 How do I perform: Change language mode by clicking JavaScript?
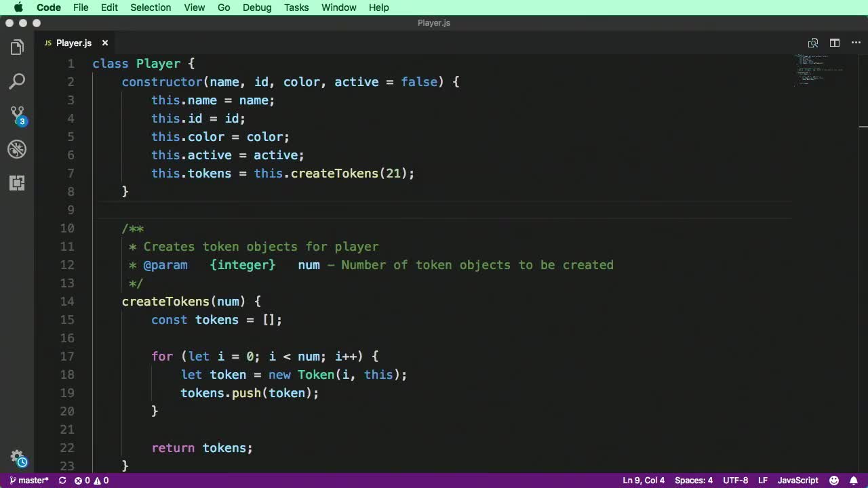[x=797, y=480]
